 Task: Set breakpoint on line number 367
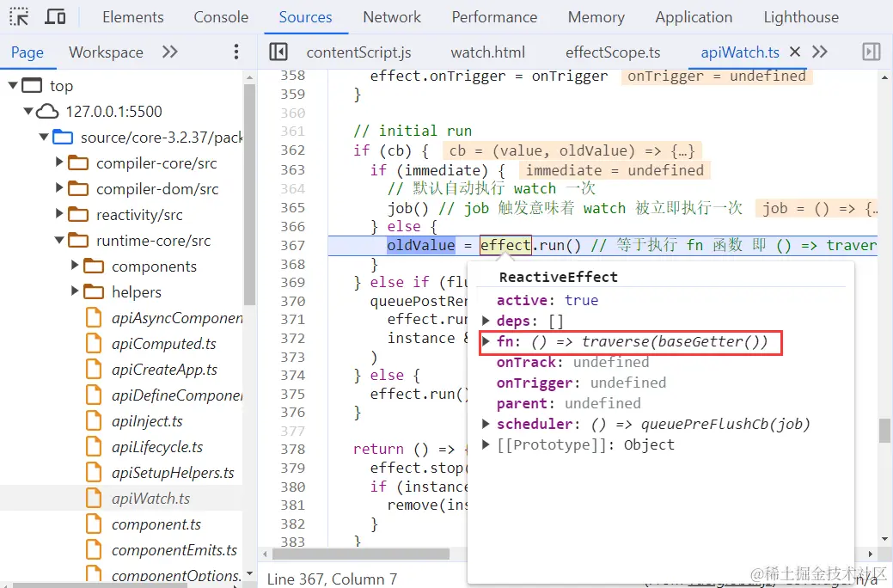[293, 246]
